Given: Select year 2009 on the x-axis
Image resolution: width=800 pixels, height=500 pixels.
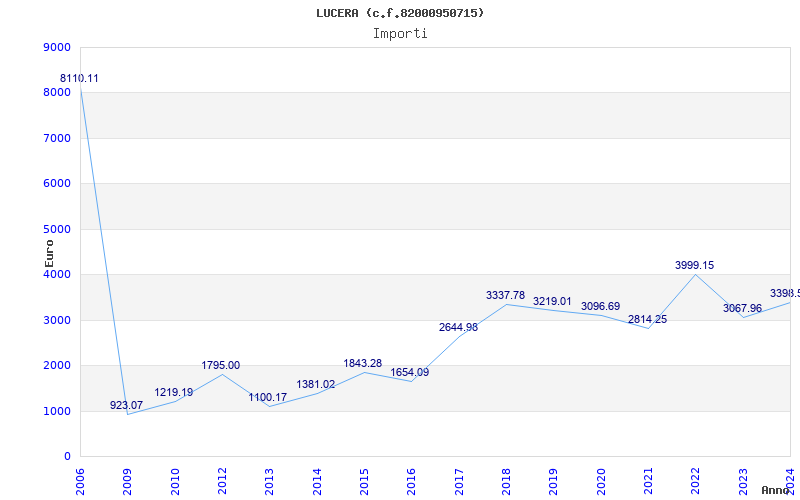Looking at the screenshot, I should [128, 482].
